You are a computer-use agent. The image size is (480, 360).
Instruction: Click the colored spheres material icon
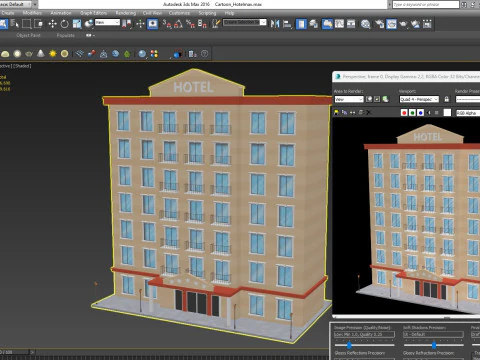point(154,54)
